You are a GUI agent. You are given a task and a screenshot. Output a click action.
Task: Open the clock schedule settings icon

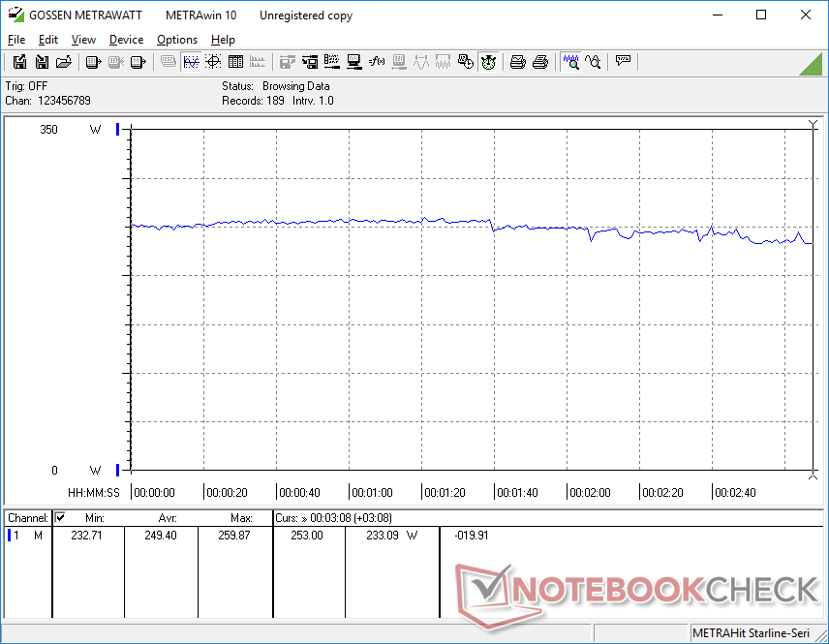coord(465,62)
